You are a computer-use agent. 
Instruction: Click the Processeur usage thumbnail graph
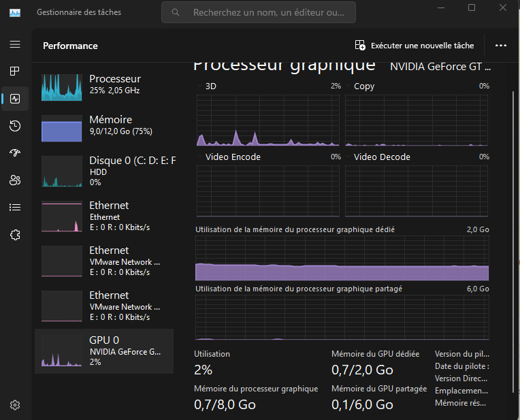(x=62, y=87)
